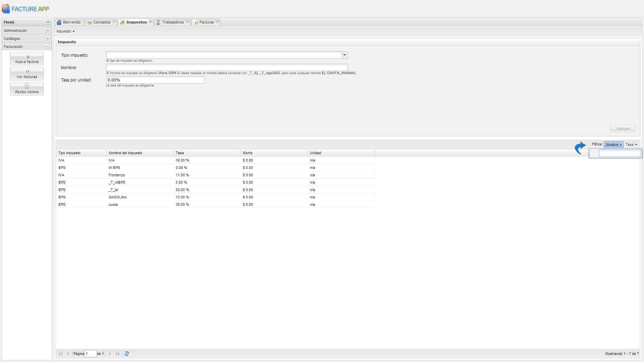The width and height of the screenshot is (644, 362).
Task: Expand the Catálogos menu section
Action: (x=48, y=39)
